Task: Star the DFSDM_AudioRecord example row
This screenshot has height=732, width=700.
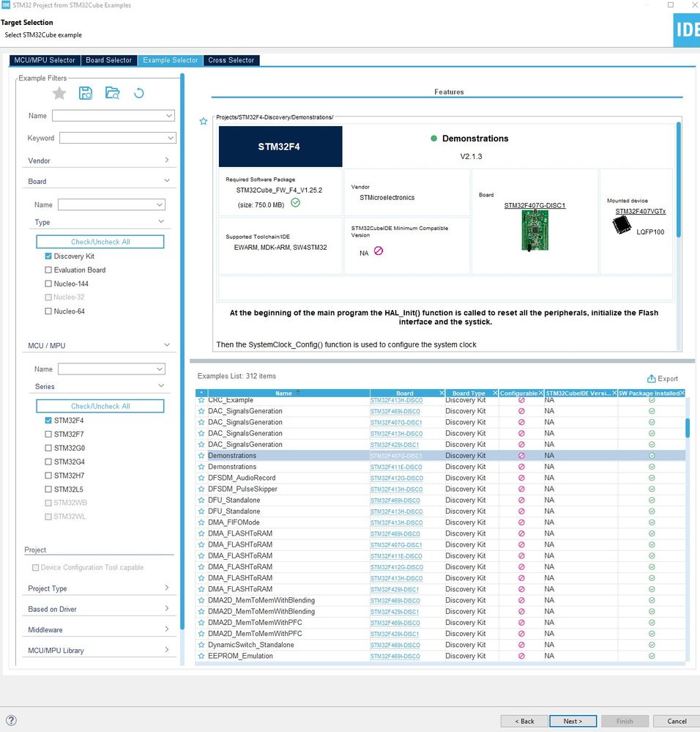Action: coord(201,478)
